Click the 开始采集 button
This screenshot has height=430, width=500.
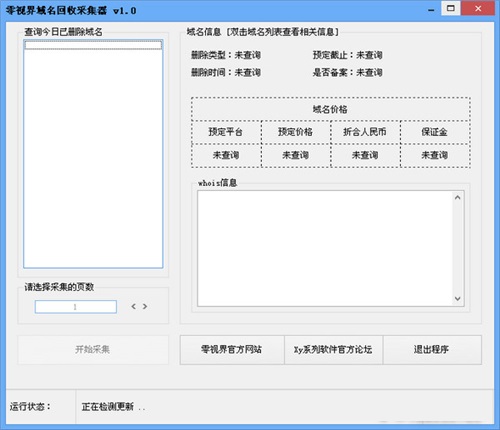pos(93,350)
